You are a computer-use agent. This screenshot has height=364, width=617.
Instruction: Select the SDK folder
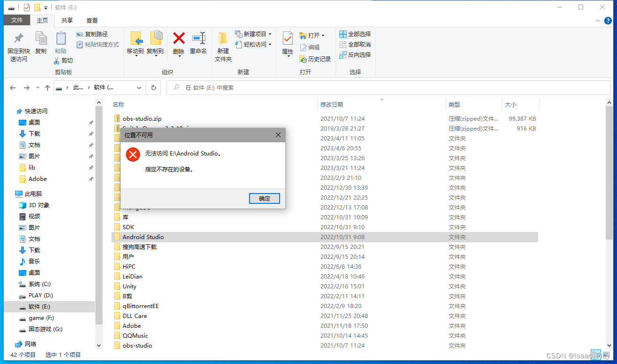[128, 227]
